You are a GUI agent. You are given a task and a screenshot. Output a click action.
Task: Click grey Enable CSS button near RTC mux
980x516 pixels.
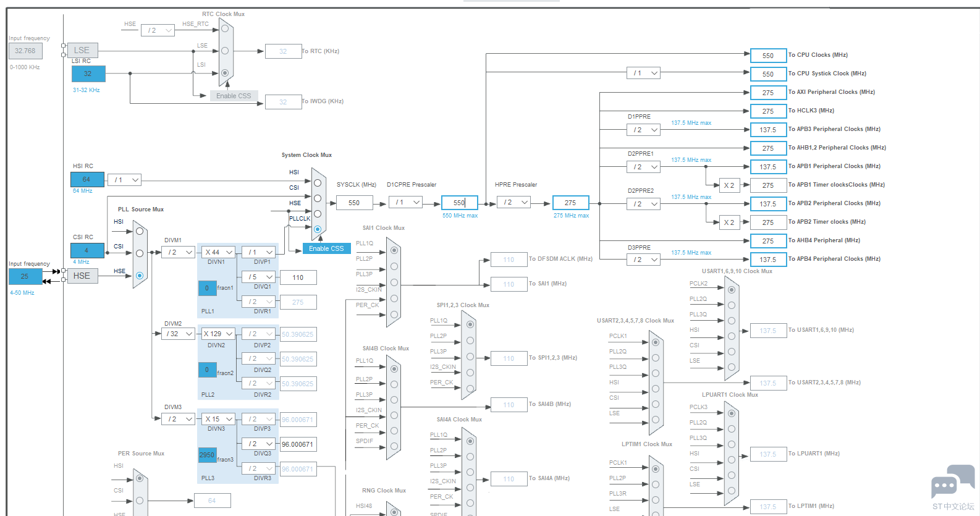234,96
